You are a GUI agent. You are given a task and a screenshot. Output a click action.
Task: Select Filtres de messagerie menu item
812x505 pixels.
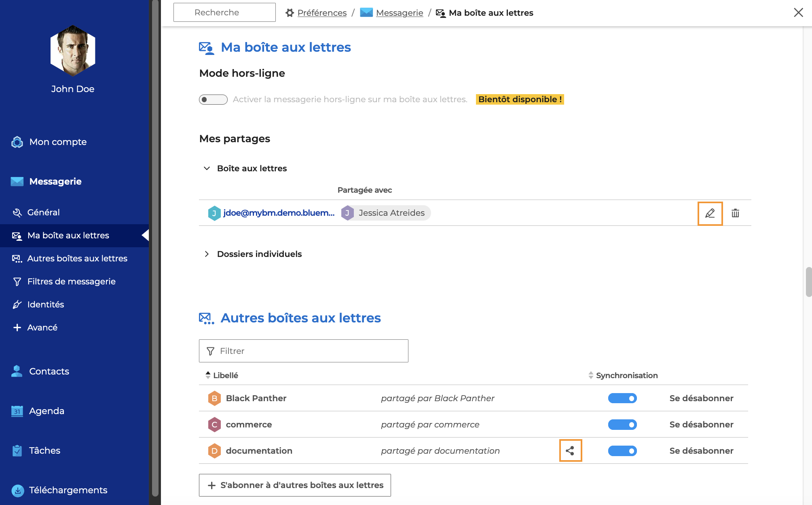click(71, 281)
